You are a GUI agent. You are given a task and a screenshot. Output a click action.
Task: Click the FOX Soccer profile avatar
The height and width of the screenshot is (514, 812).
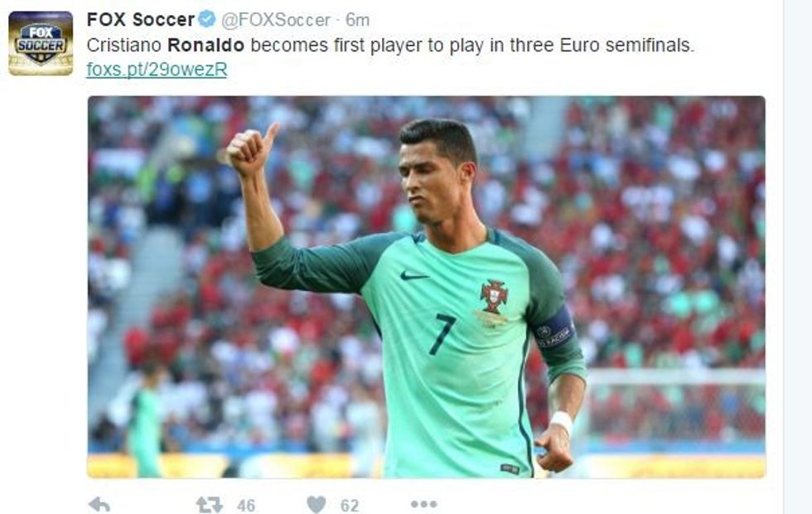(41, 43)
